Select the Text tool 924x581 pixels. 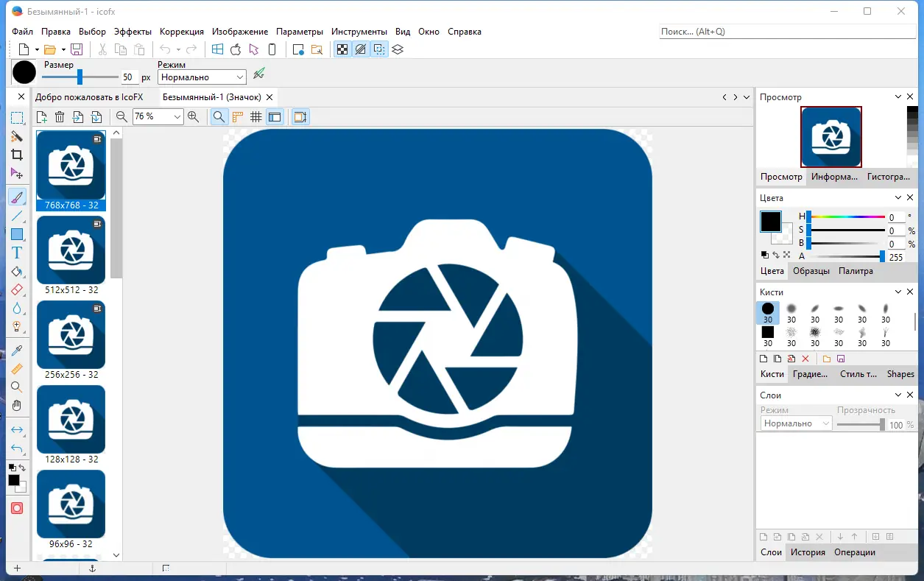[17, 253]
